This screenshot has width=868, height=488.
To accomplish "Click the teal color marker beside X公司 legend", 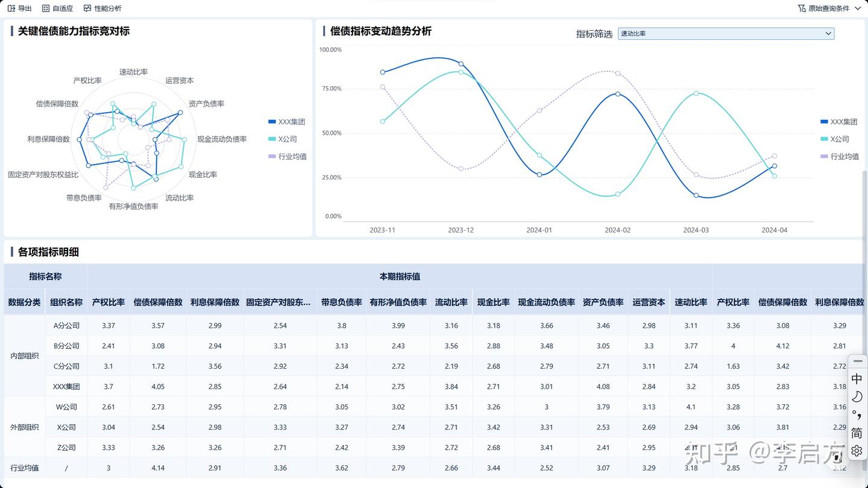I will pos(823,139).
